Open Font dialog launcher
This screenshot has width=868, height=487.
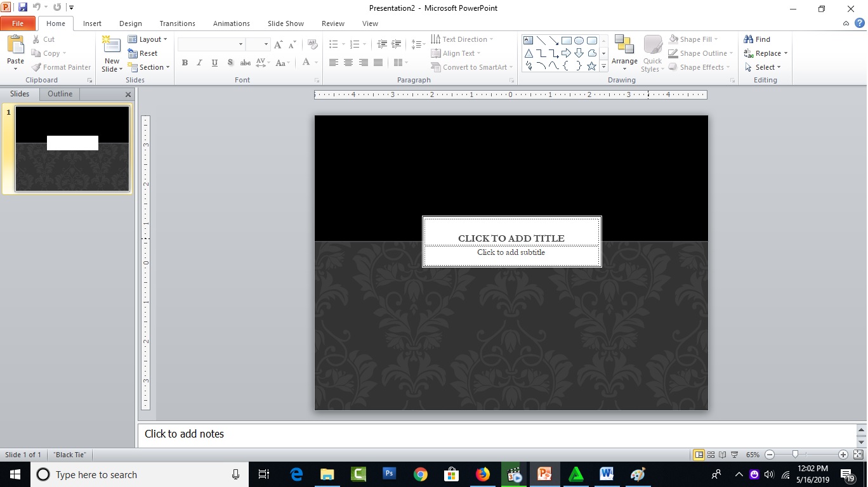[x=317, y=81]
